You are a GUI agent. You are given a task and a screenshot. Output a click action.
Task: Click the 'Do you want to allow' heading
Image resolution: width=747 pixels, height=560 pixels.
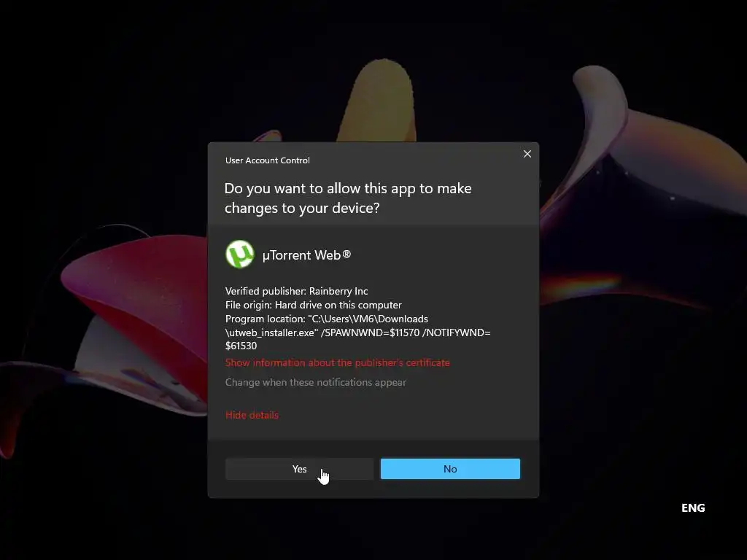(348, 198)
